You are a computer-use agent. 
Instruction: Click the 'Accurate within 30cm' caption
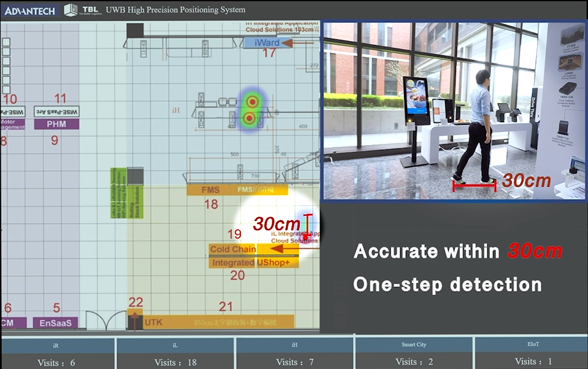[x=458, y=251]
